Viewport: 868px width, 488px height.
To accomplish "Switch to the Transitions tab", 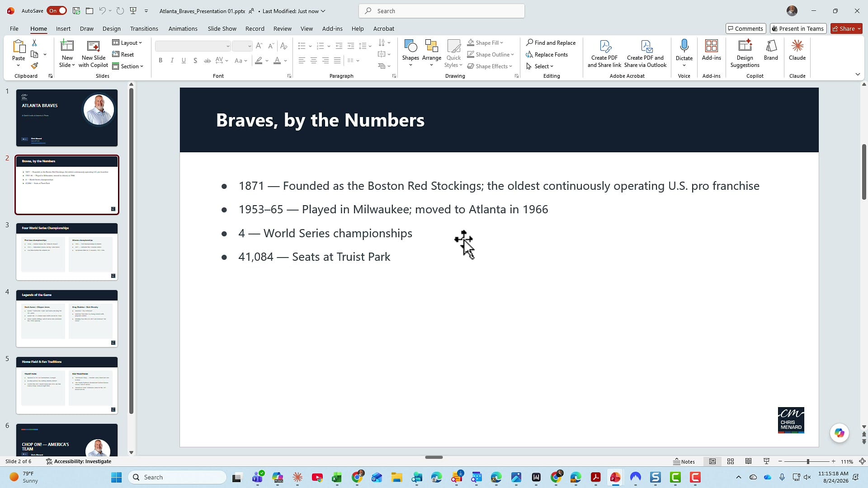I will pos(144,28).
